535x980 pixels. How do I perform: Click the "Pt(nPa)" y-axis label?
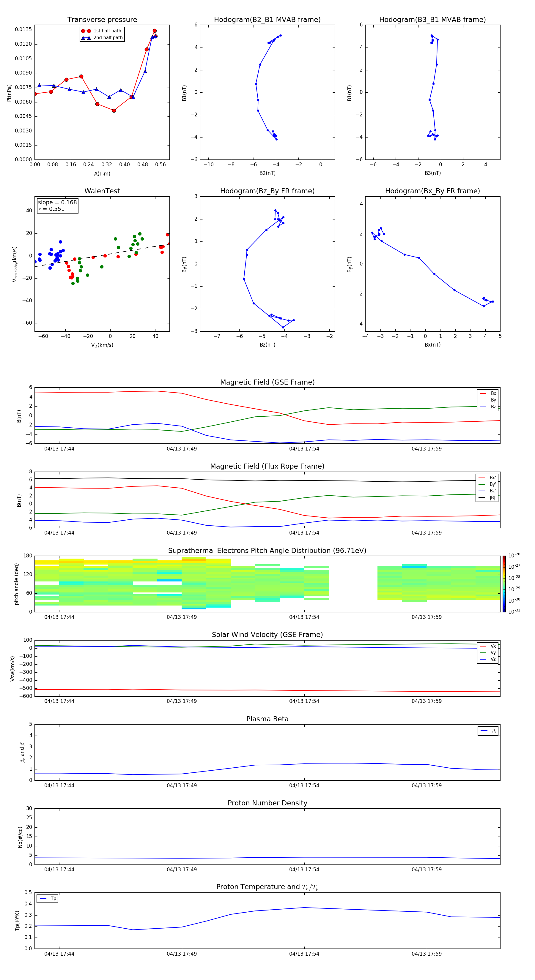click(x=9, y=93)
